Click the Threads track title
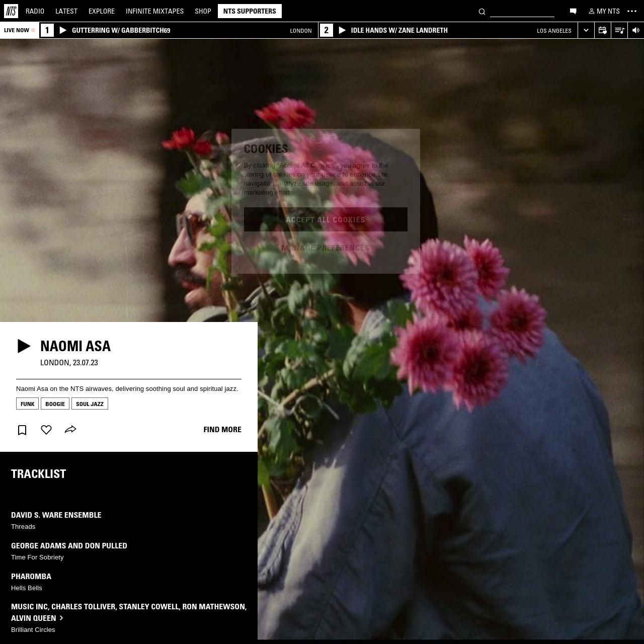The height and width of the screenshot is (644, 644). pyautogui.click(x=23, y=527)
